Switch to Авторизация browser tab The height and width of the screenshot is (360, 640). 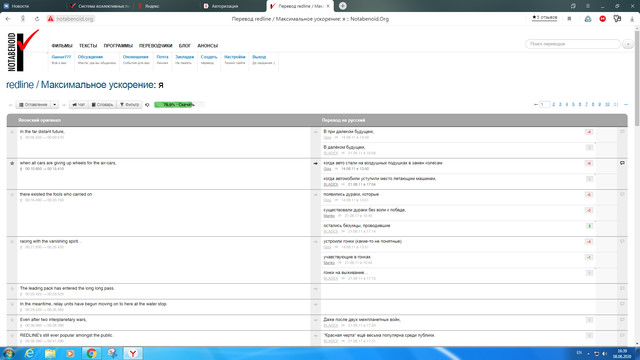pos(224,6)
